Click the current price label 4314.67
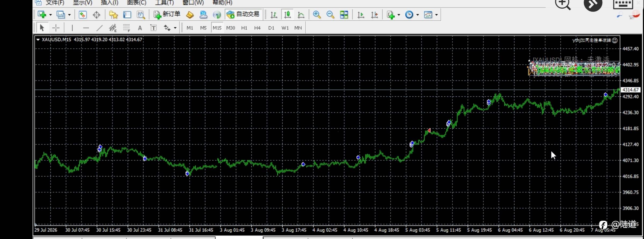The image size is (644, 239). (x=630, y=90)
